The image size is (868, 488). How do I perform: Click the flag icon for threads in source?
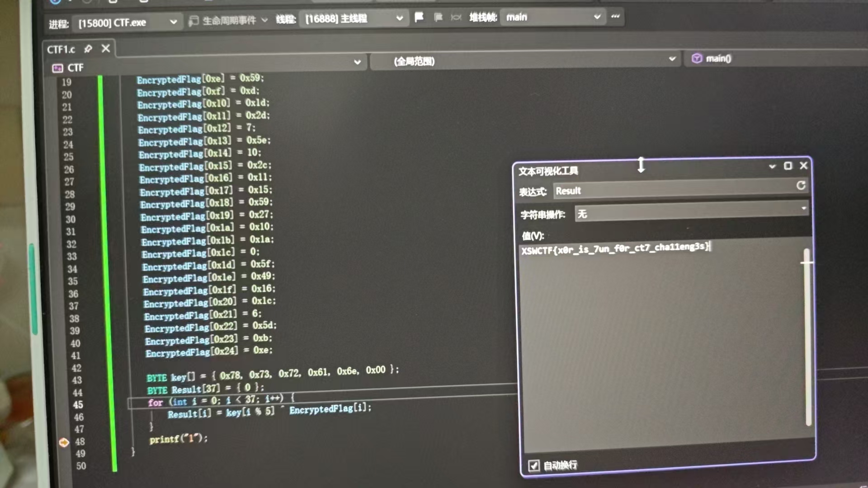(x=419, y=18)
